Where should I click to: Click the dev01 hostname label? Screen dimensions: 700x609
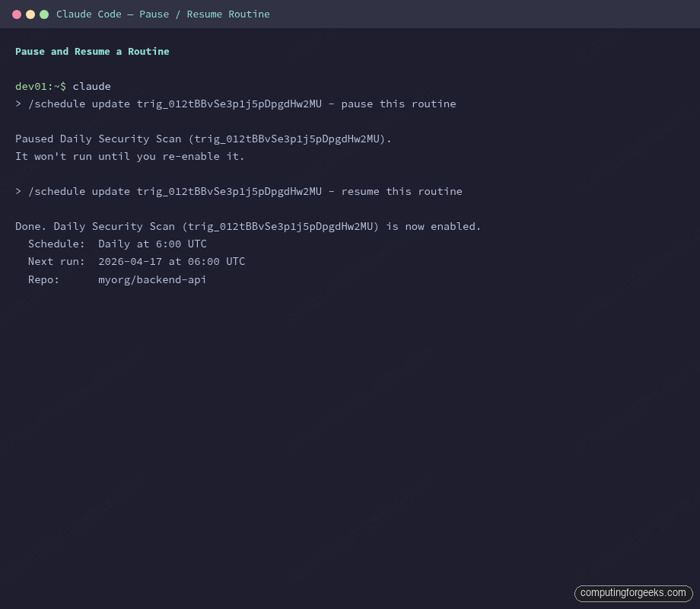tap(30, 86)
